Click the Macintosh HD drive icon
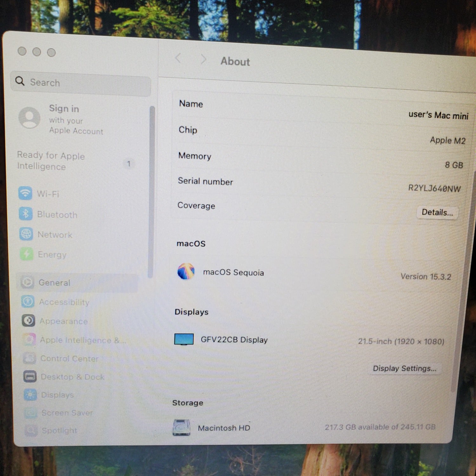476x476 pixels. coord(182,428)
